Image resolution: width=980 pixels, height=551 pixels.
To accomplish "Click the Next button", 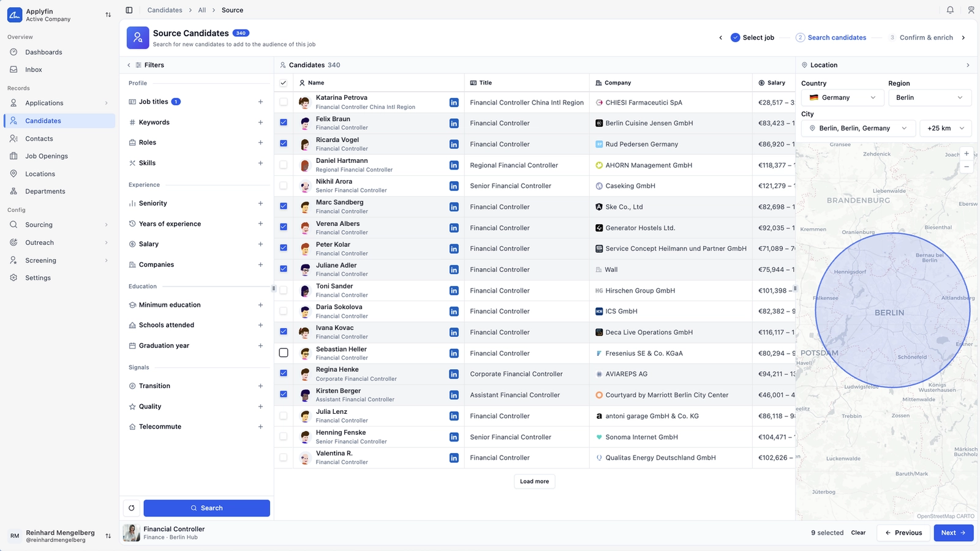I will tap(954, 533).
